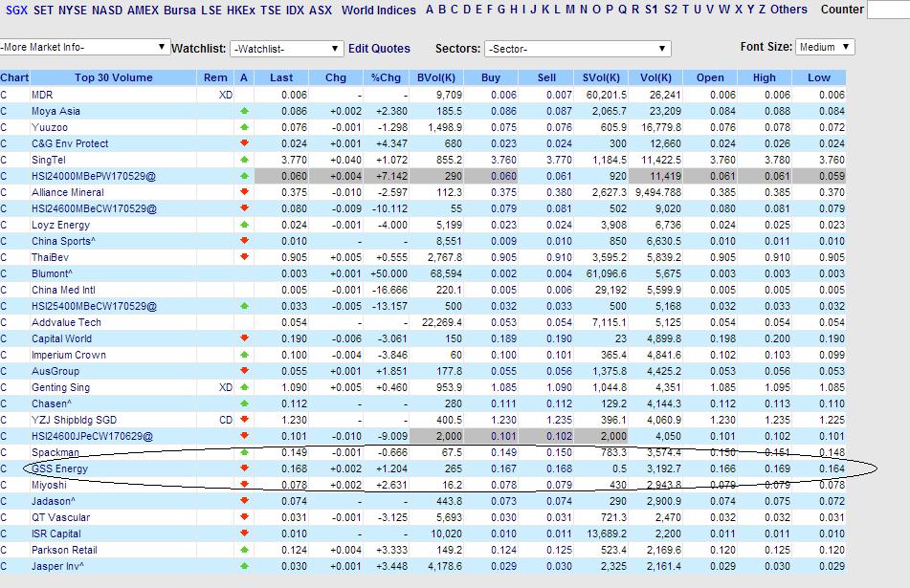Viewport: 910px width, 588px height.
Task: Change Font Size via Medium dropdown
Action: tap(825, 47)
